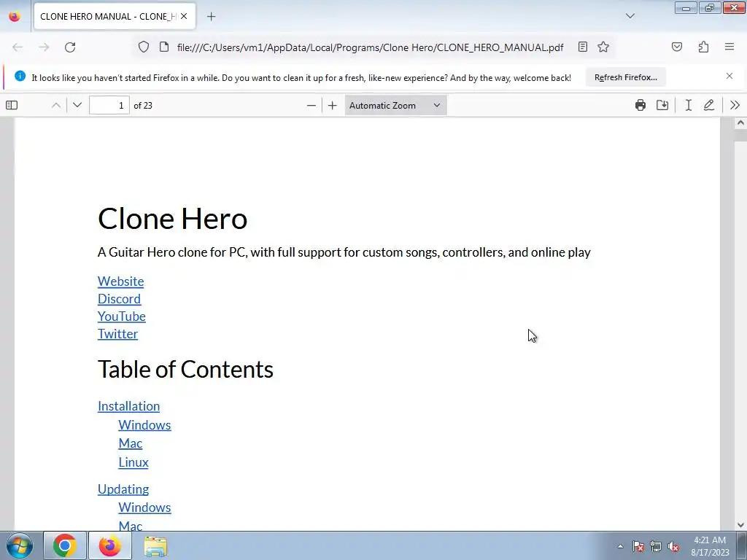Select the text annotation tool

point(689,105)
